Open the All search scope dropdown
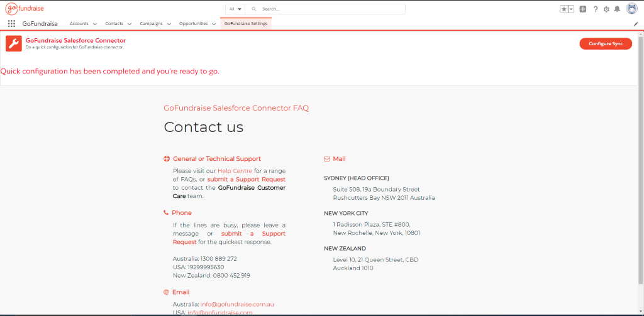The height and width of the screenshot is (316, 644). [x=235, y=9]
